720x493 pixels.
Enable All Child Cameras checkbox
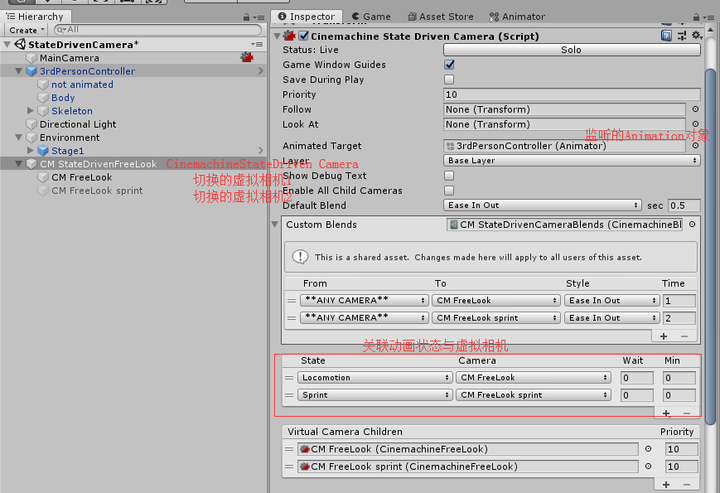click(x=449, y=190)
